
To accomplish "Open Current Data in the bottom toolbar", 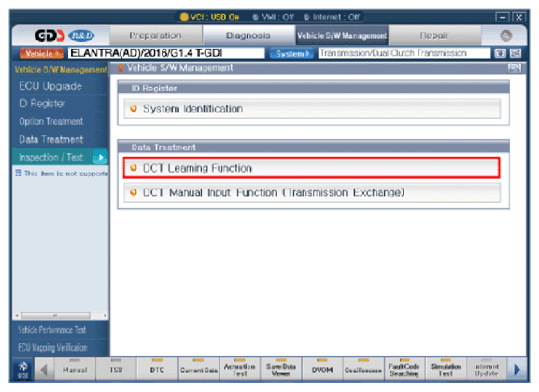I will coord(198,370).
